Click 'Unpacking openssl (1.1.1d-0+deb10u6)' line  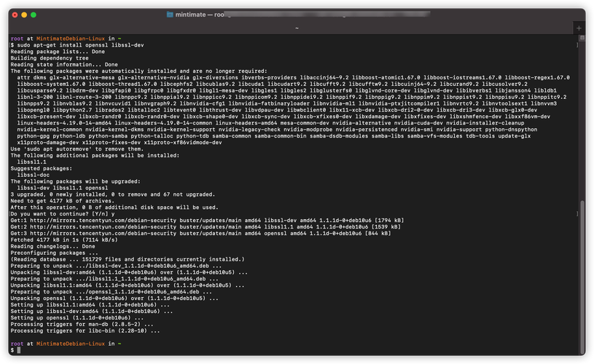coord(114,298)
